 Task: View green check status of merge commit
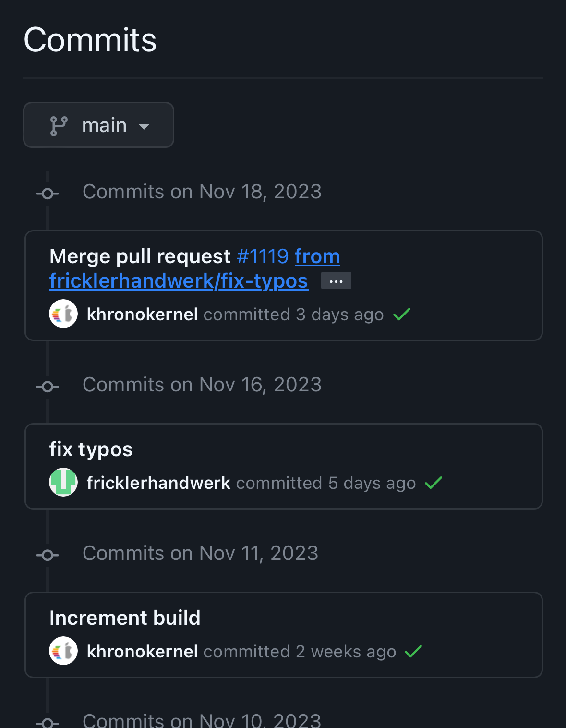[x=402, y=315]
